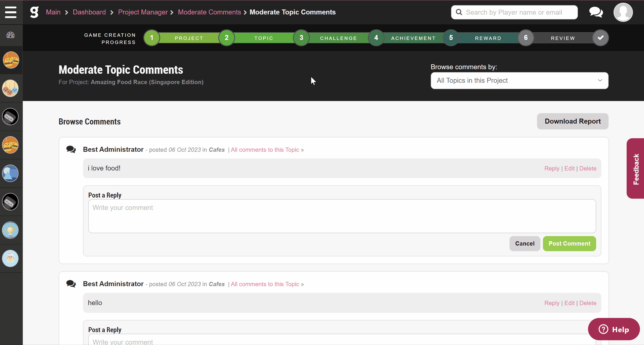Screen dimensions: 644x345
Task: Focus the first 'Write your comment' text area
Action: tap(342, 216)
